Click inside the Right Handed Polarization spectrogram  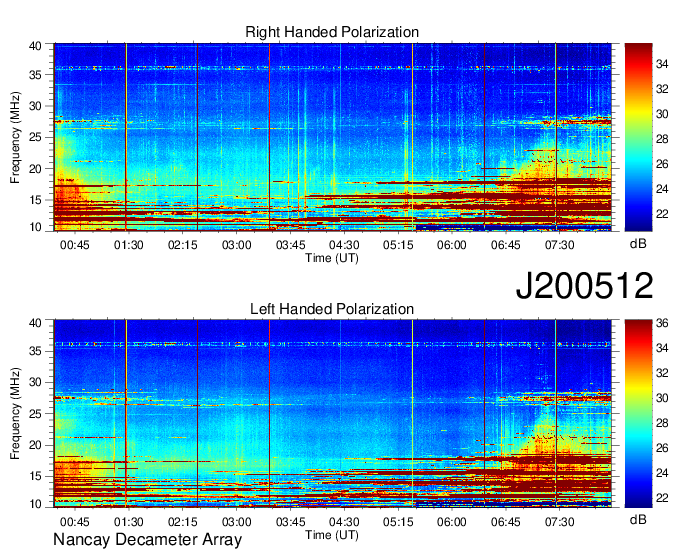[x=333, y=137]
